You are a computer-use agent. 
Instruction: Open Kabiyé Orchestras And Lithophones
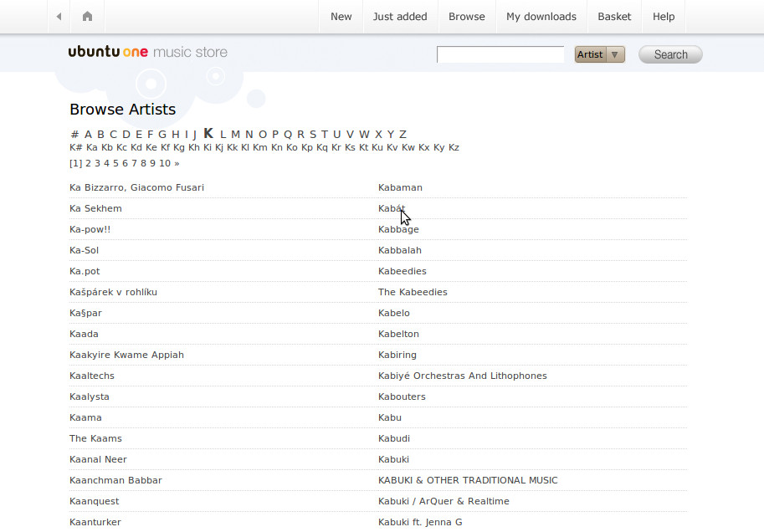pyautogui.click(x=463, y=376)
